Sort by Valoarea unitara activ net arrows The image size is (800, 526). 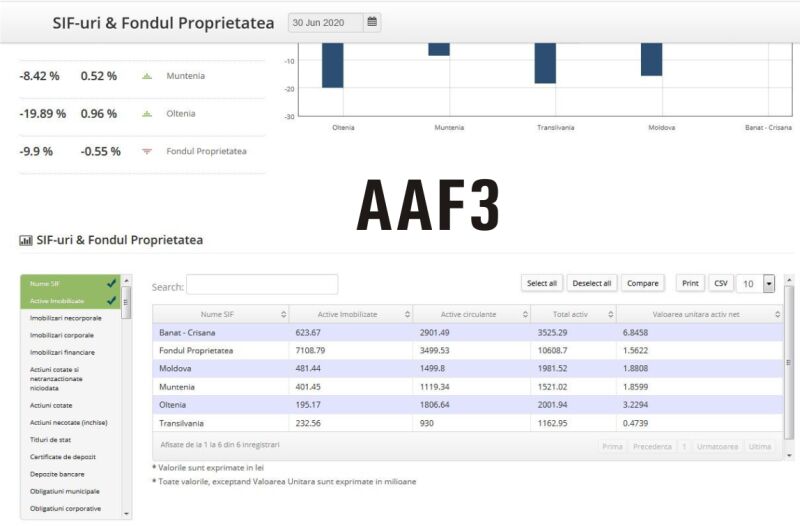coord(778,315)
